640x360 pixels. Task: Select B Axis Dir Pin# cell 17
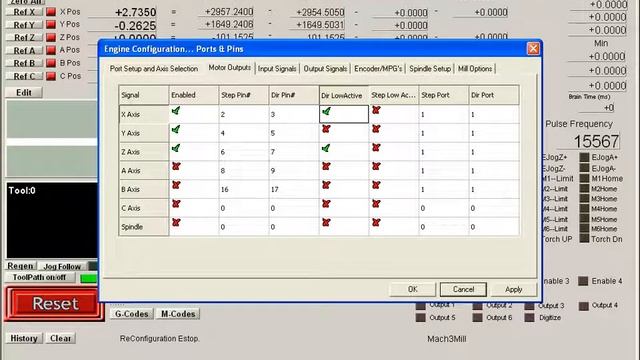294,189
